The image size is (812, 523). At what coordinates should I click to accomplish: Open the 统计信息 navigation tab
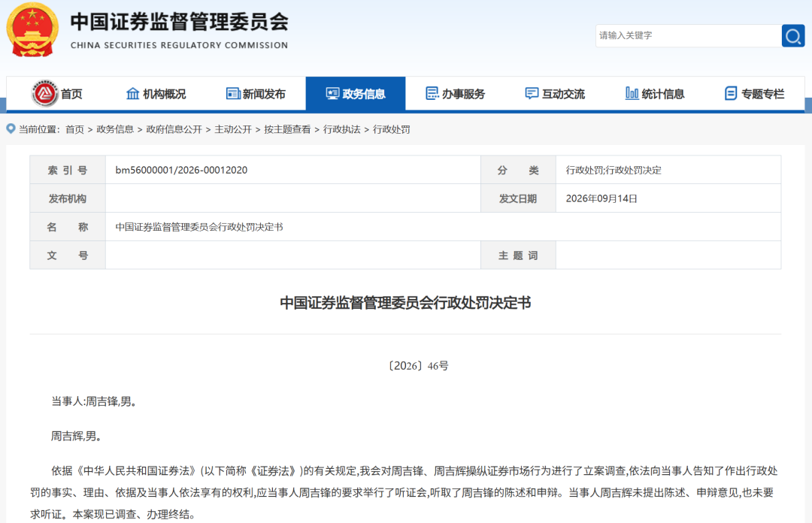point(655,94)
